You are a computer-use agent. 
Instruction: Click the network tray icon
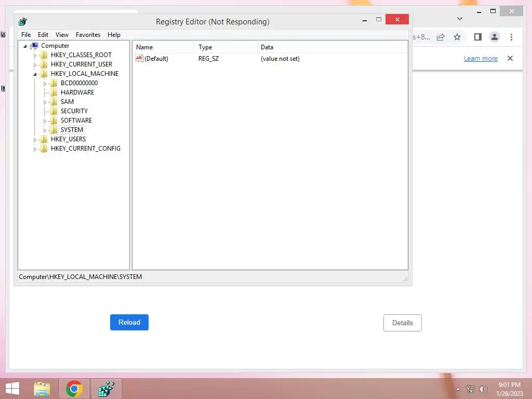pos(471,389)
